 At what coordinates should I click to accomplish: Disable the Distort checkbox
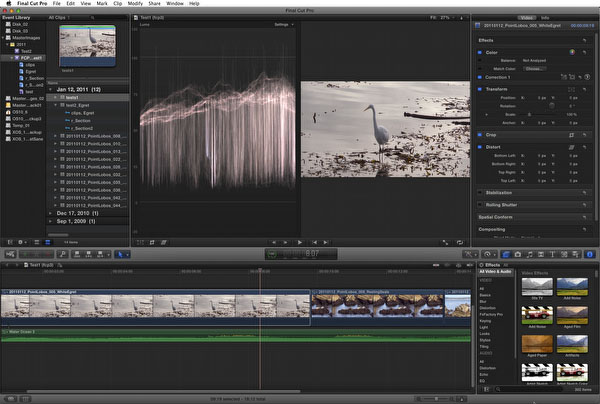pos(479,147)
